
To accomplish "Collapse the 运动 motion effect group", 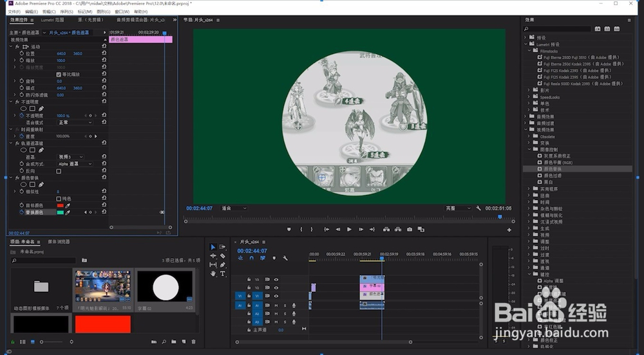I will pyautogui.click(x=11, y=47).
